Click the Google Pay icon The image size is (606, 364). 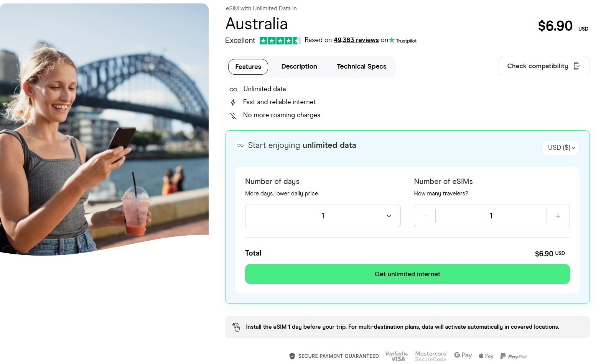click(x=463, y=355)
